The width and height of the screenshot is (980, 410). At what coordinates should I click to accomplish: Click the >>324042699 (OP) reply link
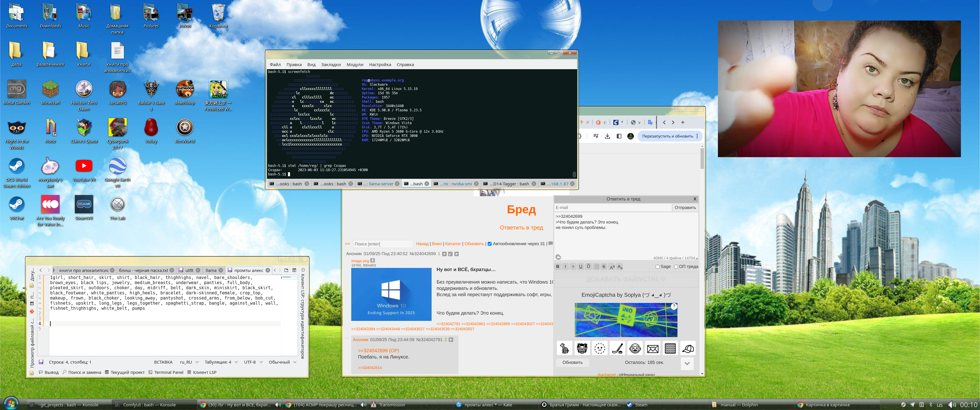coord(378,350)
